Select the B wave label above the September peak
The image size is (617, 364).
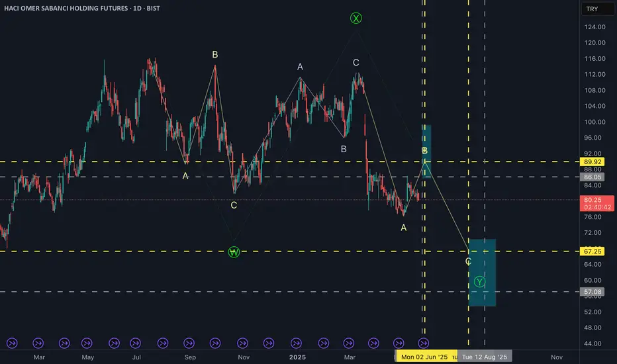click(x=215, y=55)
